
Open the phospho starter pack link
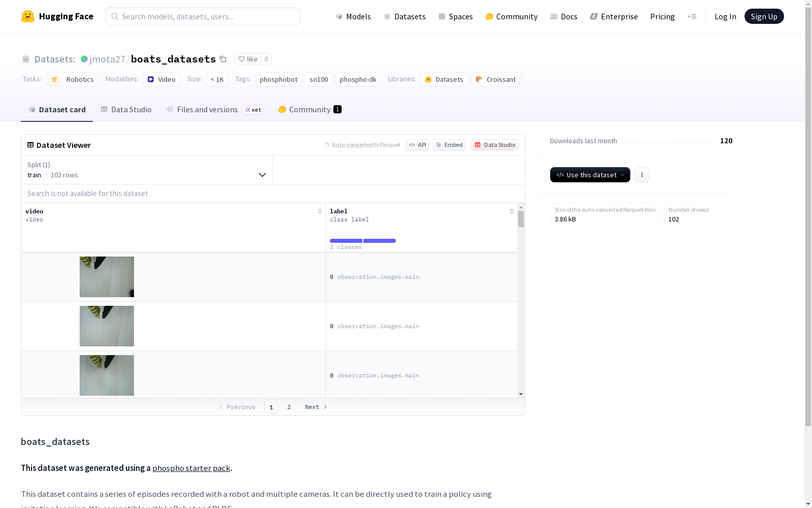pyautogui.click(x=191, y=468)
